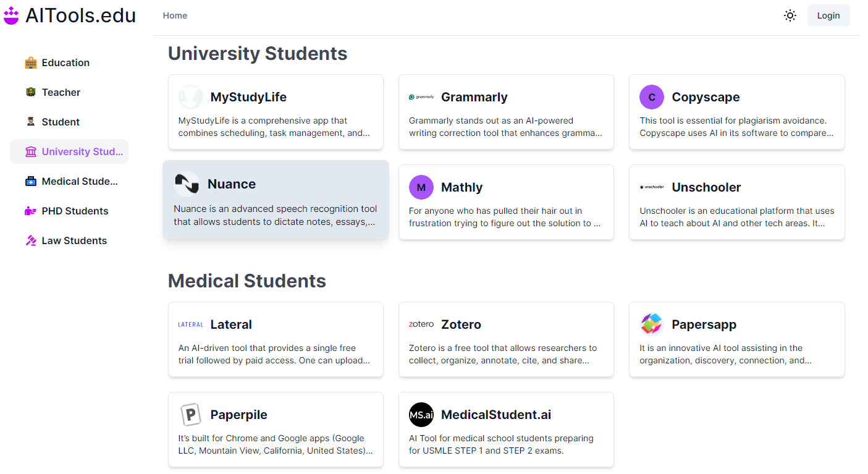Select Medical Students in the sidebar

click(79, 181)
